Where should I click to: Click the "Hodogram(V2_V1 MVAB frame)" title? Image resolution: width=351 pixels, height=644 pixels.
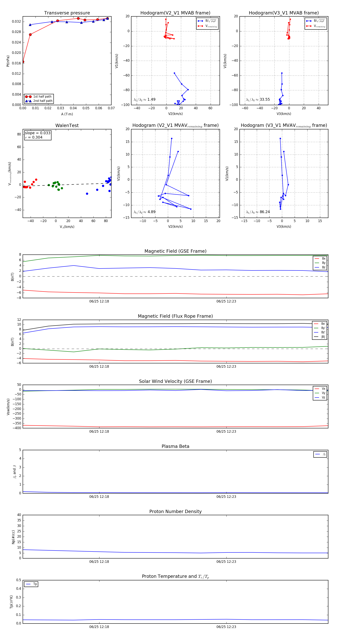click(175, 13)
